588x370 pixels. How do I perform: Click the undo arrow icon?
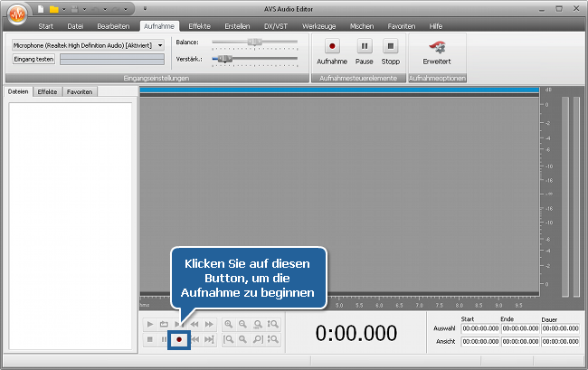point(95,9)
